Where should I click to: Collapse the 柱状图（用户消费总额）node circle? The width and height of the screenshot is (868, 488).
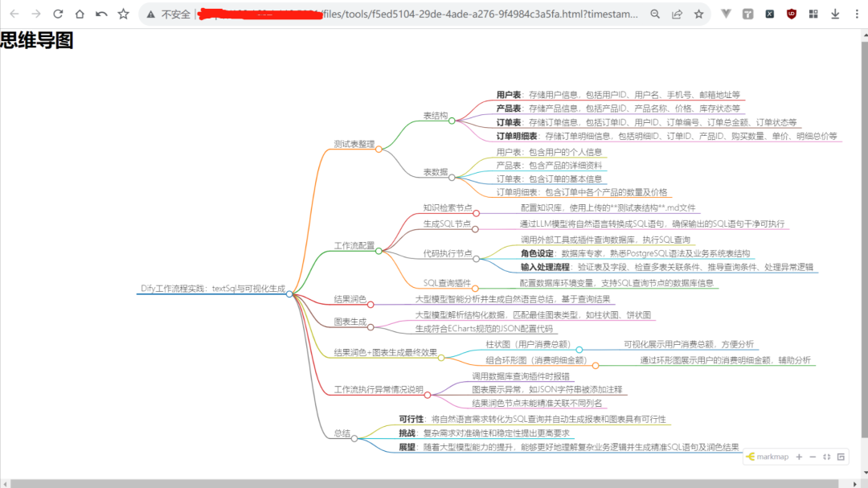(579, 350)
